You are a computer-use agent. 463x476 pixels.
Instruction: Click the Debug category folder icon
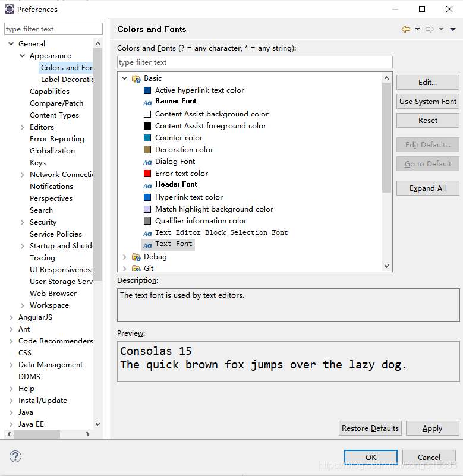click(x=136, y=257)
